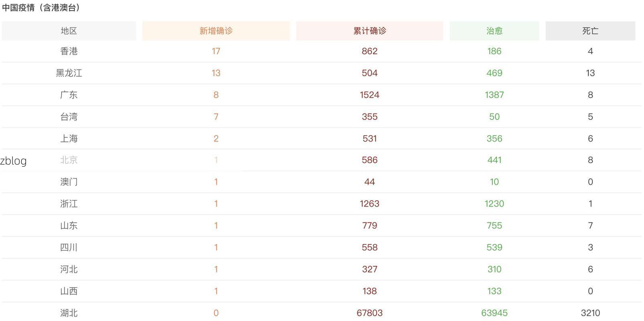Viewport: 644px width, 321px height.
Task: Click the 地区 column header
Action: pos(69,31)
